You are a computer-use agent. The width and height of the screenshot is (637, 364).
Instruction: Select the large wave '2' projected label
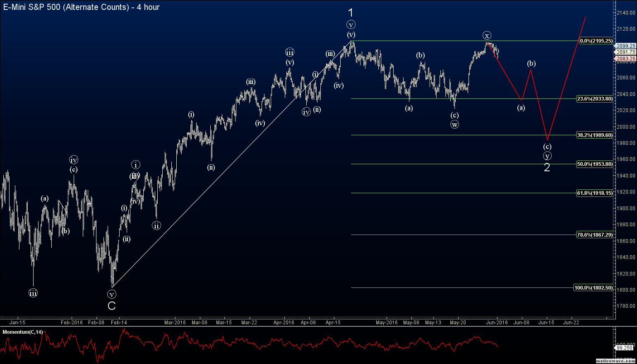pos(547,168)
